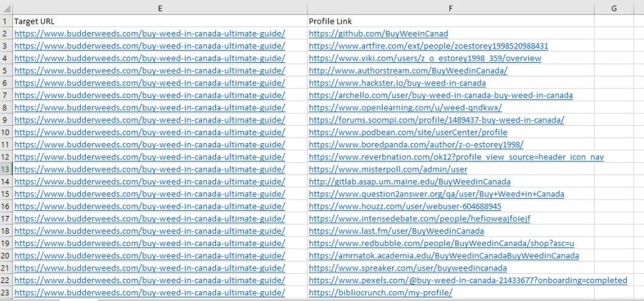Open the spreaker.com buyweedincanada link
Viewport: 644px width, 301px height.
tap(408, 267)
